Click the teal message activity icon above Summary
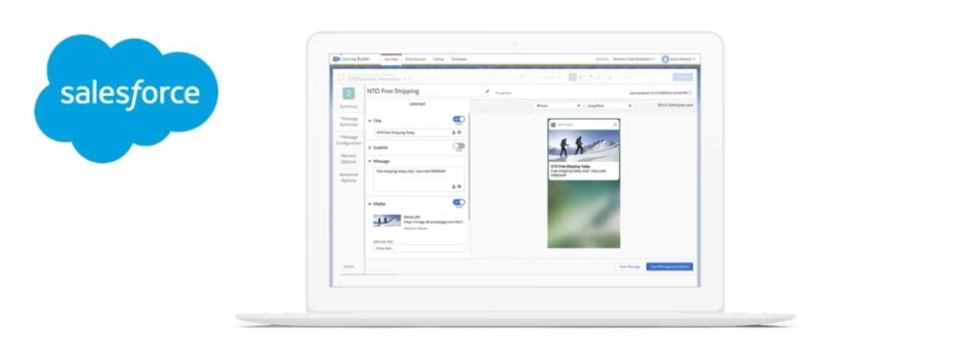 point(348,93)
